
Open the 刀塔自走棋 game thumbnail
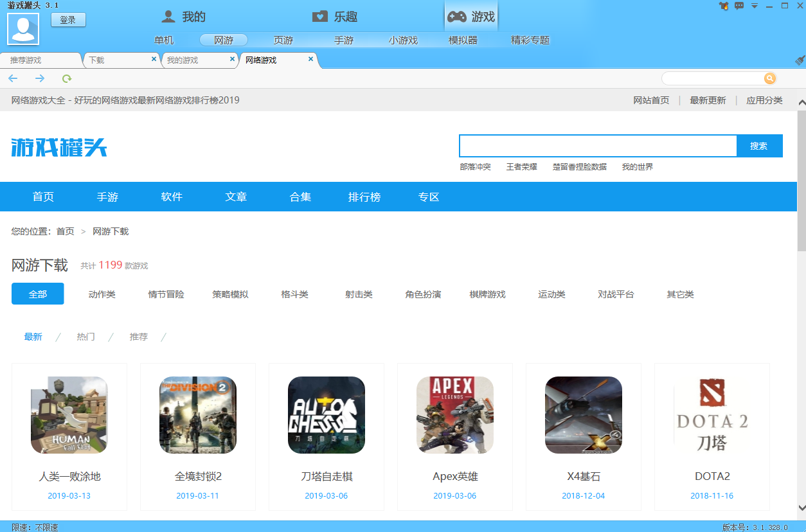point(326,414)
